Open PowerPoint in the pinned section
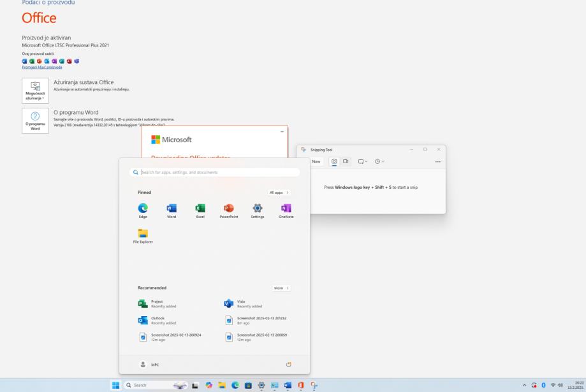 [x=229, y=210]
